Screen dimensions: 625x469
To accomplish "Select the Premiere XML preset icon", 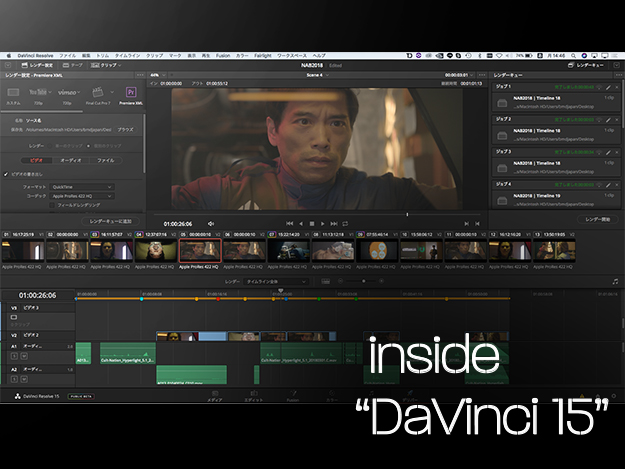I will (131, 92).
